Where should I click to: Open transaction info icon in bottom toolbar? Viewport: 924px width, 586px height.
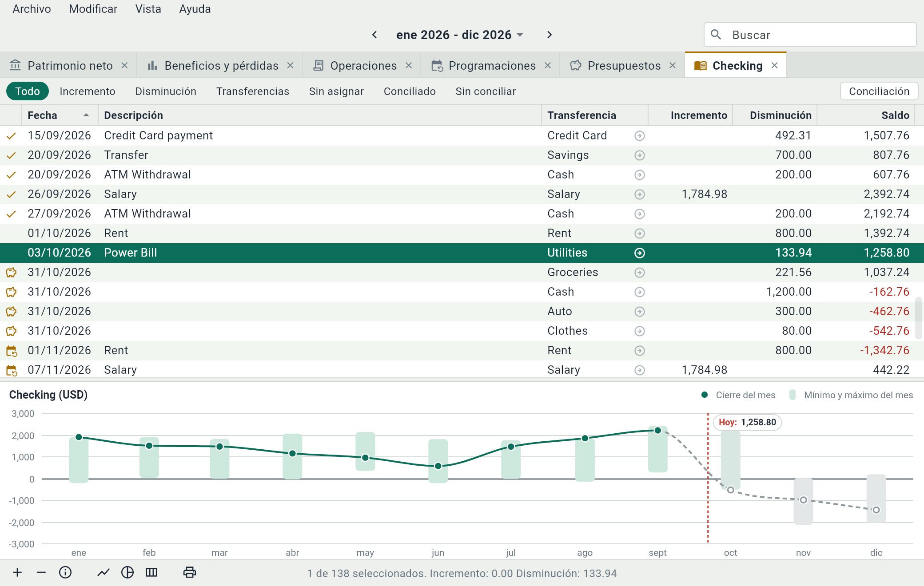65,573
